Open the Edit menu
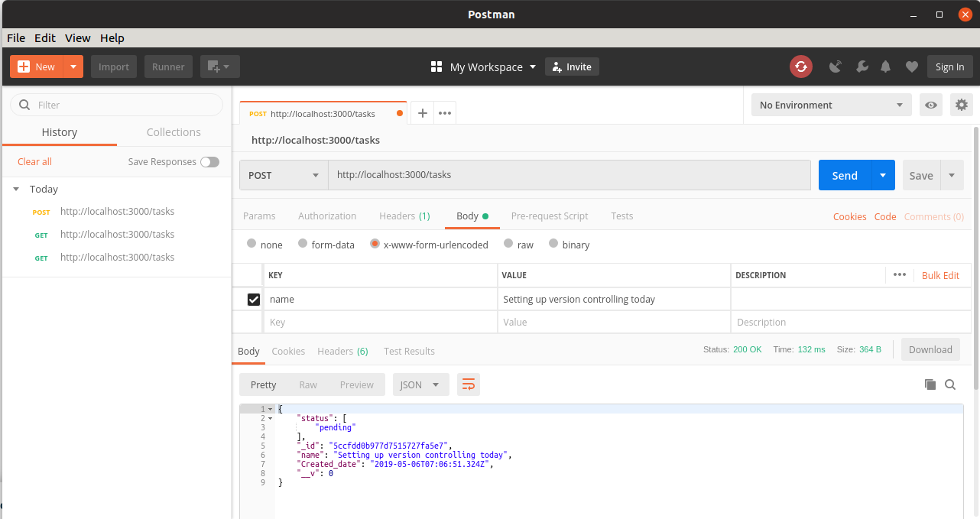Image resolution: width=980 pixels, height=519 pixels. pos(45,37)
